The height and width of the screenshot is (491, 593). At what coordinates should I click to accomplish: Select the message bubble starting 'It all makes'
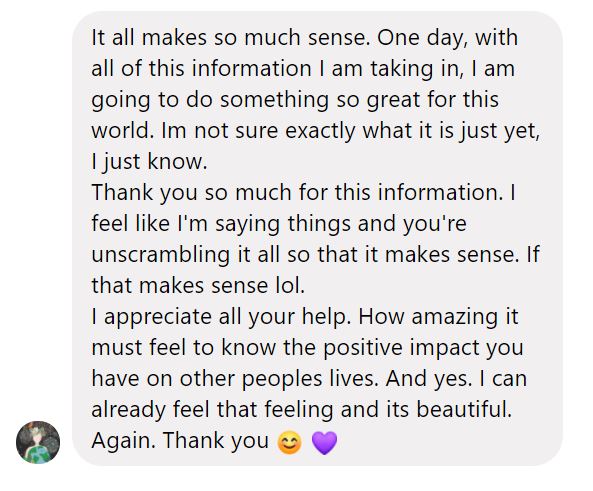(317, 238)
